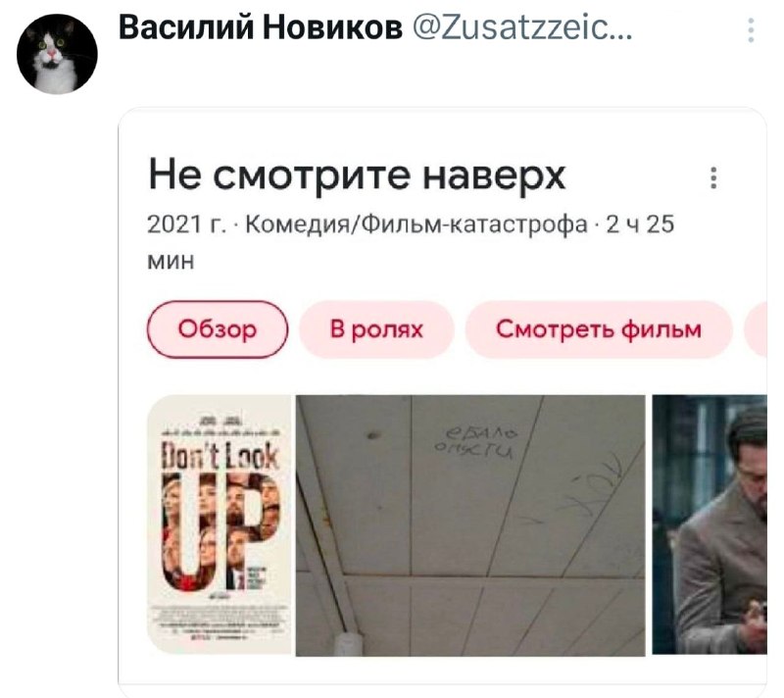
Task: Open the movie card's three-dot menu
Action: pos(713,177)
